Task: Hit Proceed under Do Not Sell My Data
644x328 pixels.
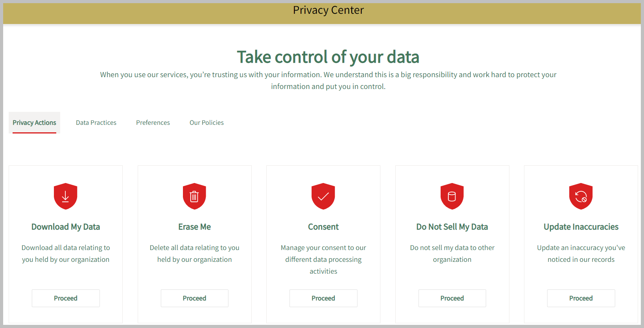Action: coord(452,298)
